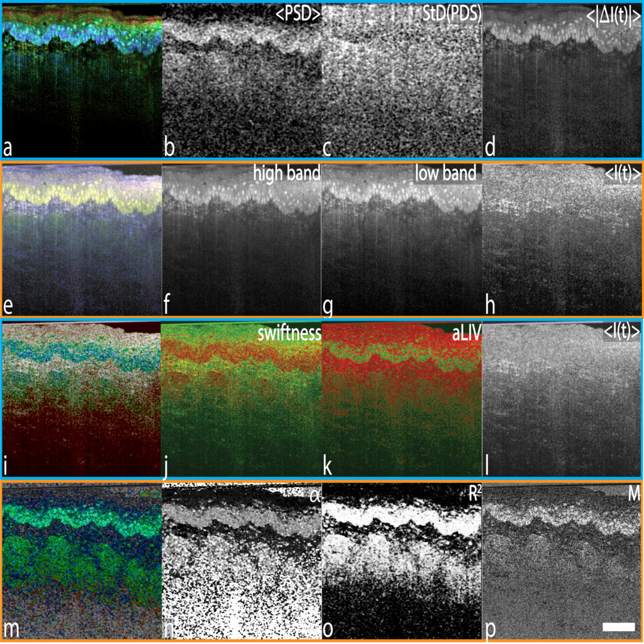
Task: Expand panel e composite image
Action: (x=80, y=239)
